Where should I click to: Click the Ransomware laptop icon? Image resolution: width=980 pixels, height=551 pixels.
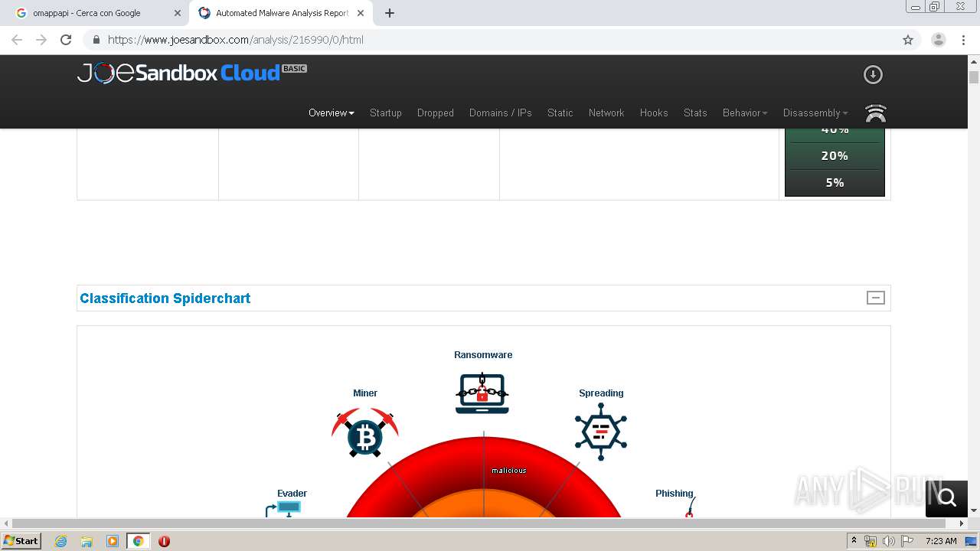pos(482,393)
